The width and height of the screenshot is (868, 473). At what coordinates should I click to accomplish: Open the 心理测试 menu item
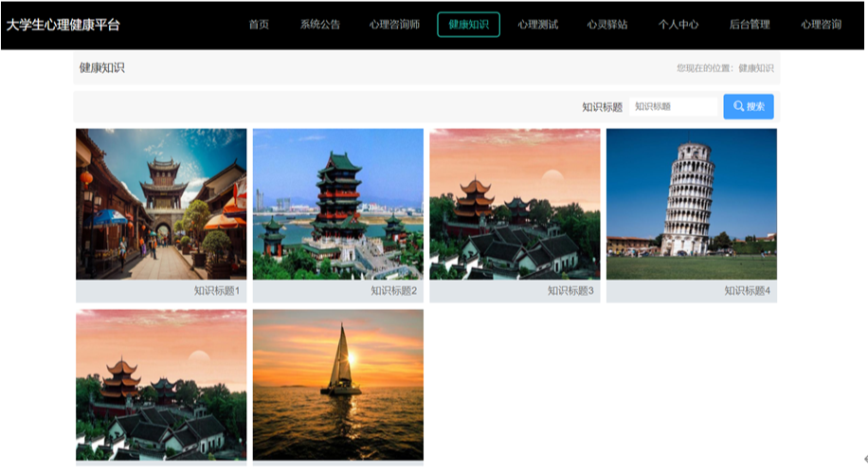tap(537, 25)
